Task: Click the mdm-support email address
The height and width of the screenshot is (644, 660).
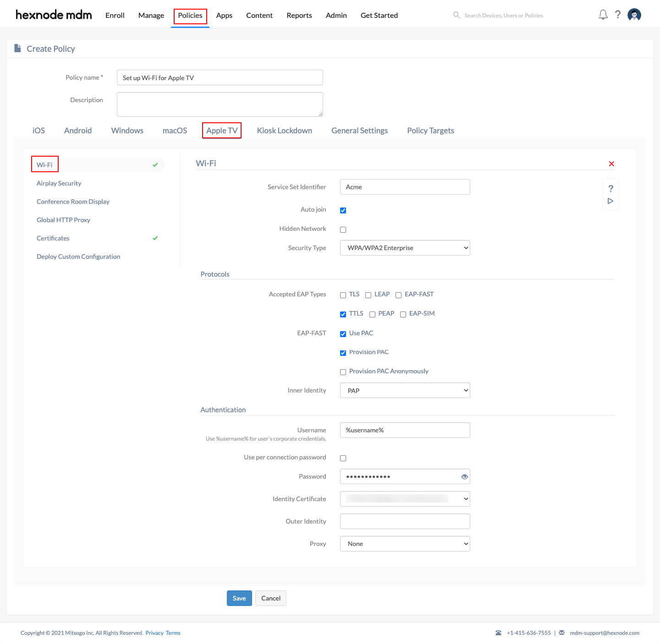Action: tap(605, 633)
